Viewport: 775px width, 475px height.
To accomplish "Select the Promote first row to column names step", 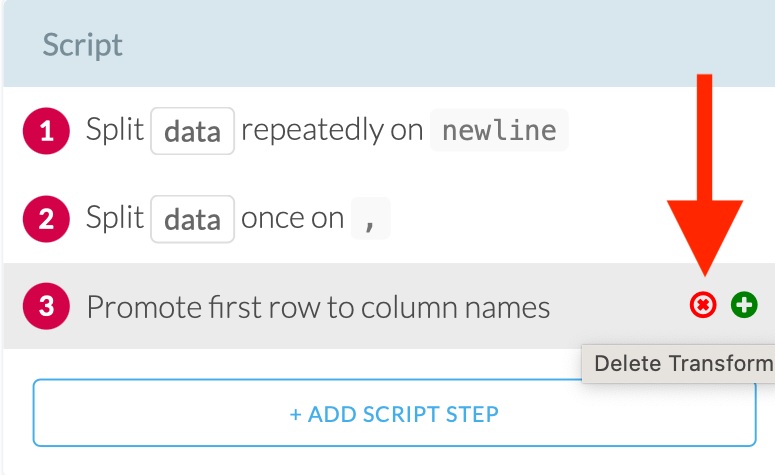I will coord(318,306).
